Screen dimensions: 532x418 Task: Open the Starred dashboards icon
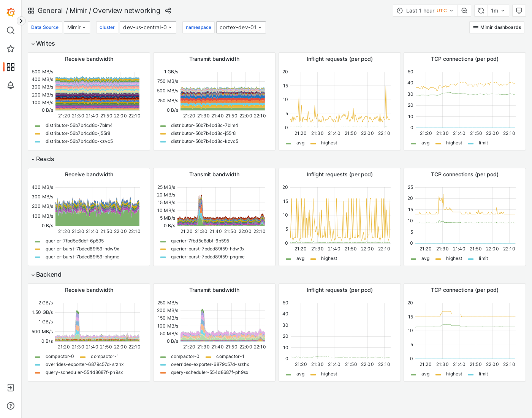pos(11,49)
